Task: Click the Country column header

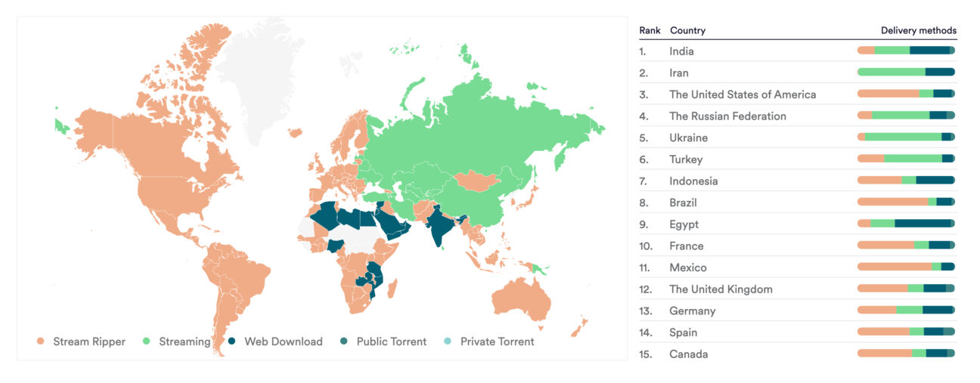Action: click(687, 31)
